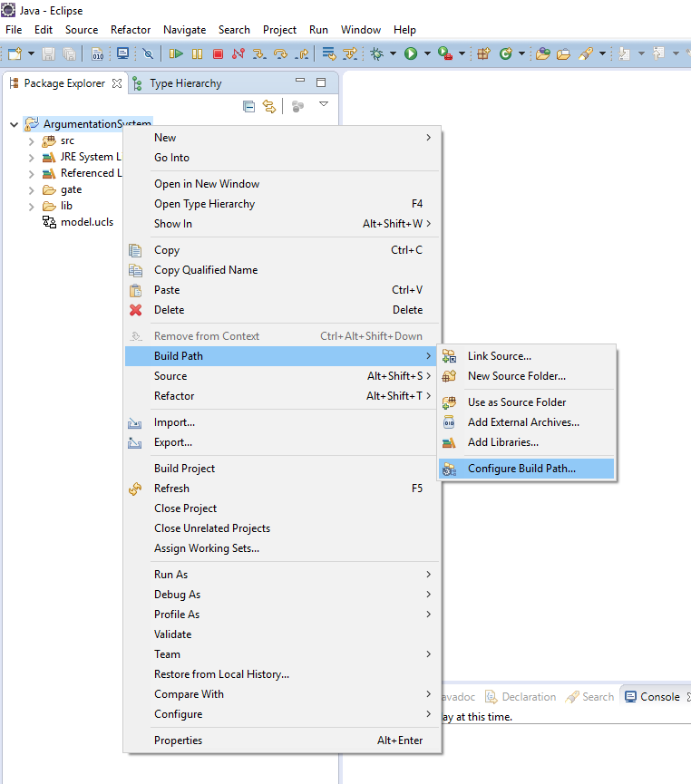Choose New Source Folder... option
The width and height of the screenshot is (691, 784).
pos(526,376)
